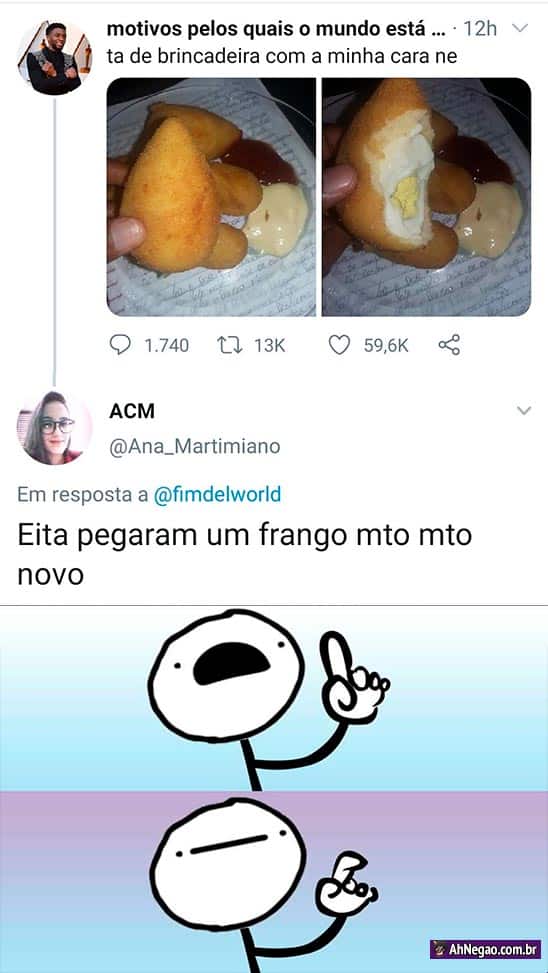Click the AhNegao.com.br watermark
Screen dimensions: 548x973
485,949
